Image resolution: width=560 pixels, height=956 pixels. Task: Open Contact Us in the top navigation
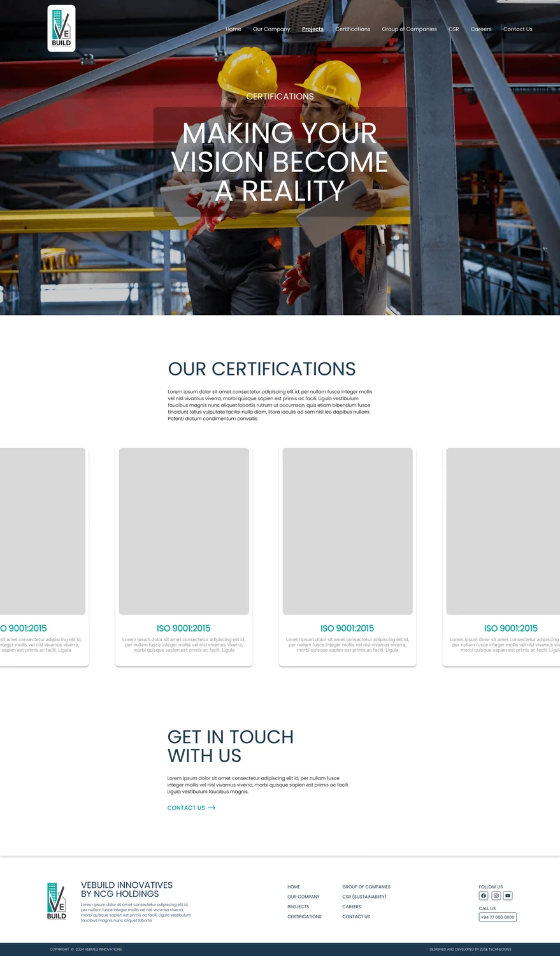tap(518, 29)
